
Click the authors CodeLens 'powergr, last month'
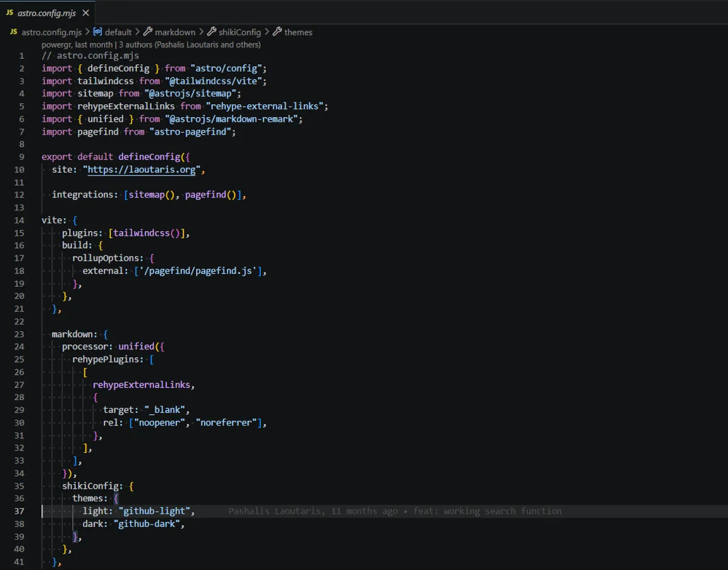pos(77,45)
